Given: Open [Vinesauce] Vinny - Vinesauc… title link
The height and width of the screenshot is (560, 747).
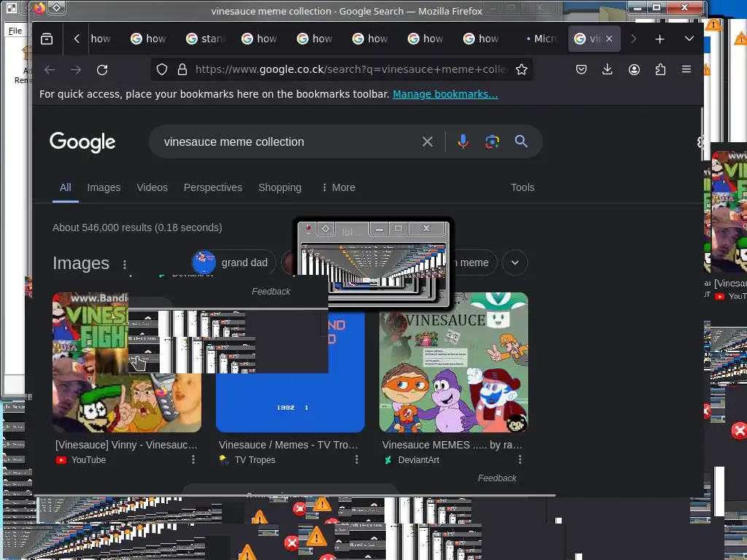Looking at the screenshot, I should coord(126,445).
